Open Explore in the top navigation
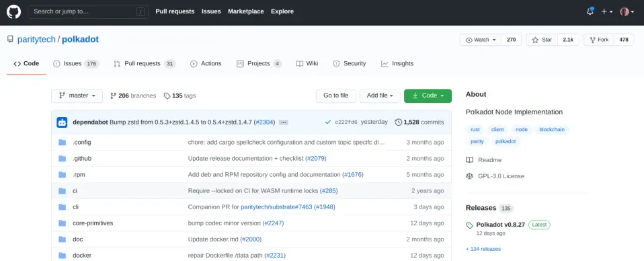This screenshot has height=261, width=644. click(x=282, y=11)
